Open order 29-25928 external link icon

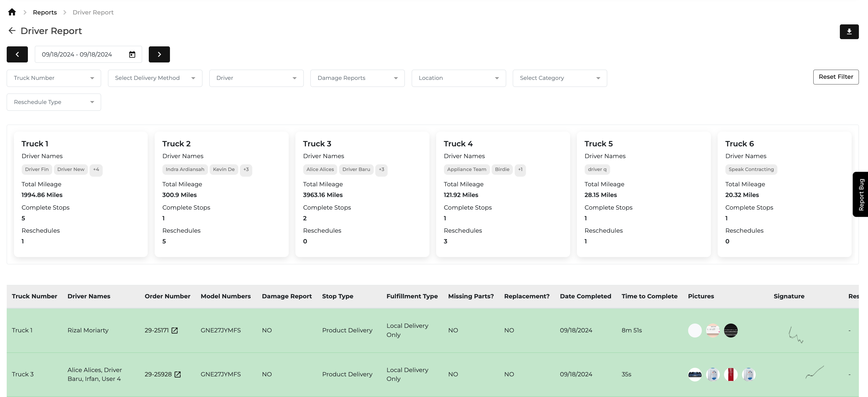177,374
